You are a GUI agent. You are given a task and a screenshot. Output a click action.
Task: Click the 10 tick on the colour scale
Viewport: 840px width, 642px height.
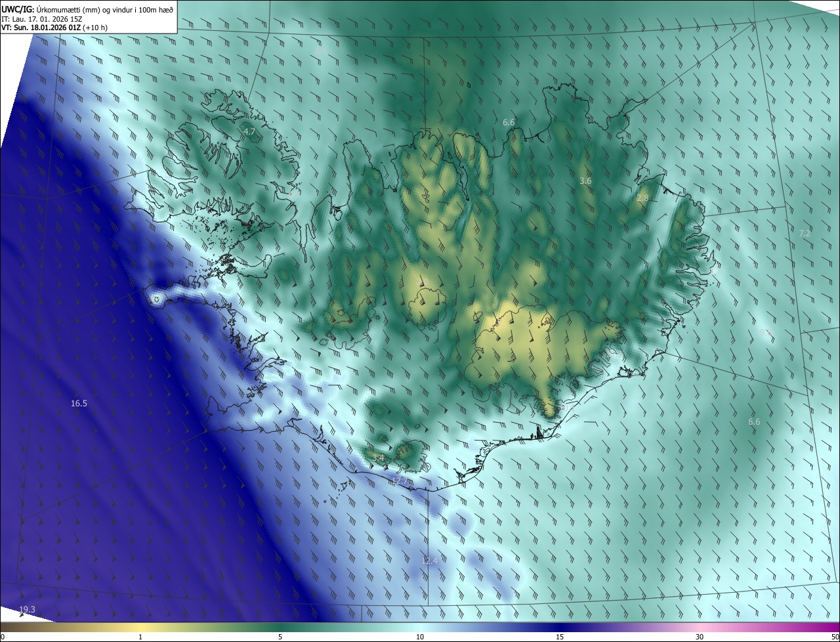(420, 637)
